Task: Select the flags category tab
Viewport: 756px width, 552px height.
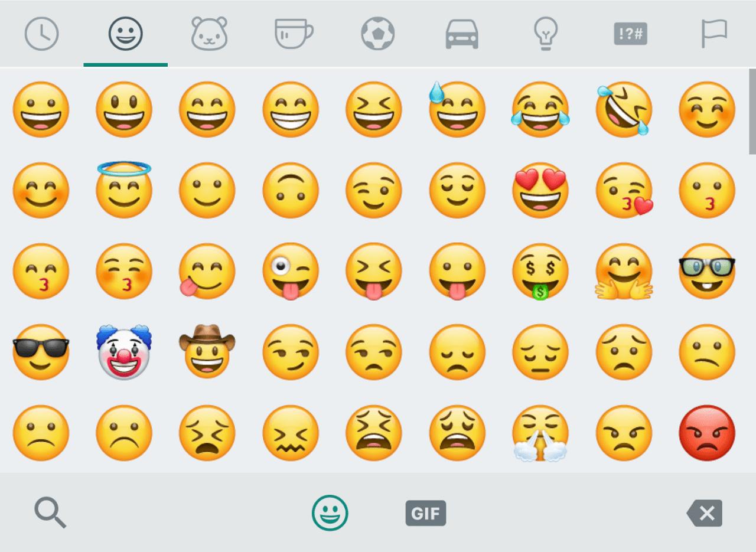Action: tap(714, 34)
